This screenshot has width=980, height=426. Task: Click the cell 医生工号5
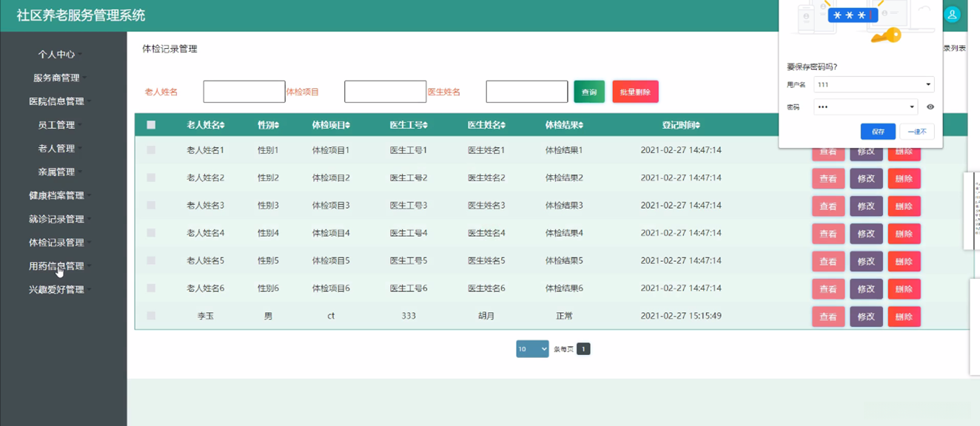click(409, 260)
